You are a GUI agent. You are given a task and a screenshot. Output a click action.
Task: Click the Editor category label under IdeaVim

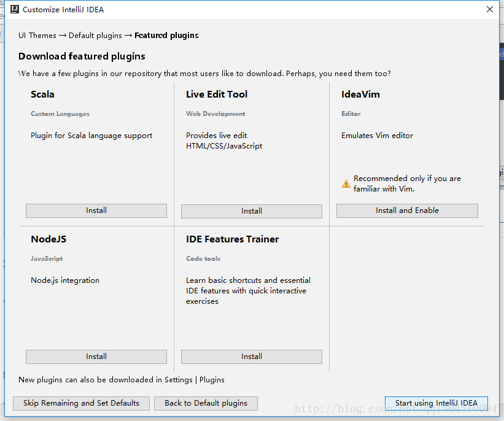coord(351,114)
